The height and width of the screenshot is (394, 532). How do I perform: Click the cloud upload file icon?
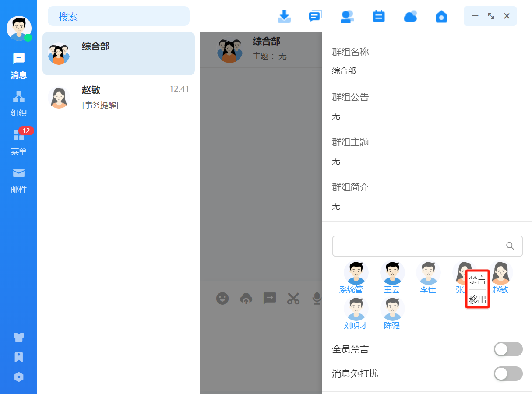[246, 299]
